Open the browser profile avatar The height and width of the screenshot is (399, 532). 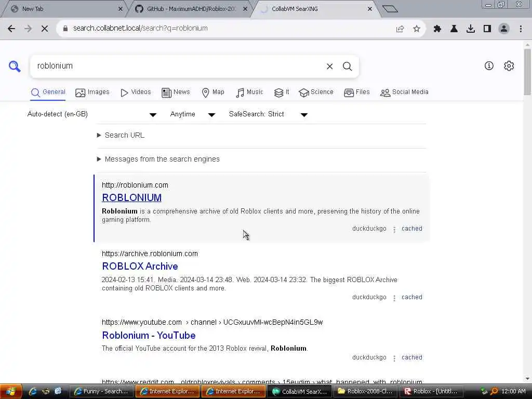point(504,29)
